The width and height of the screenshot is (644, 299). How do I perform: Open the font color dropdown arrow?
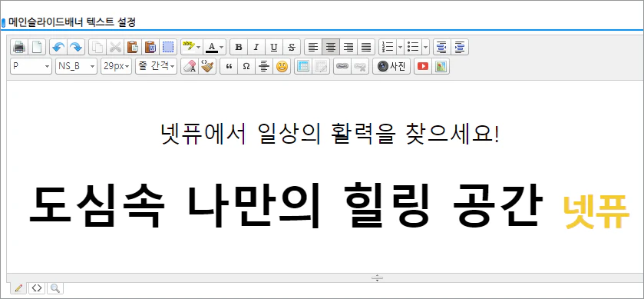[x=222, y=48]
